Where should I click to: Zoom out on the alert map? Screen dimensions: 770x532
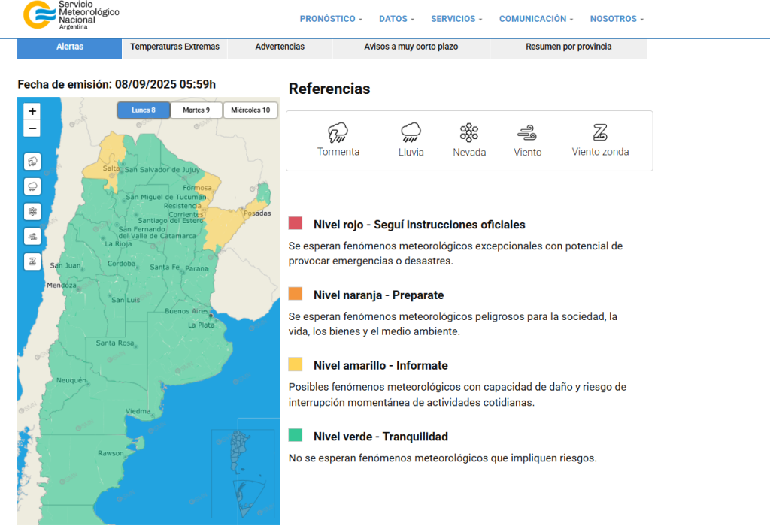tap(32, 128)
